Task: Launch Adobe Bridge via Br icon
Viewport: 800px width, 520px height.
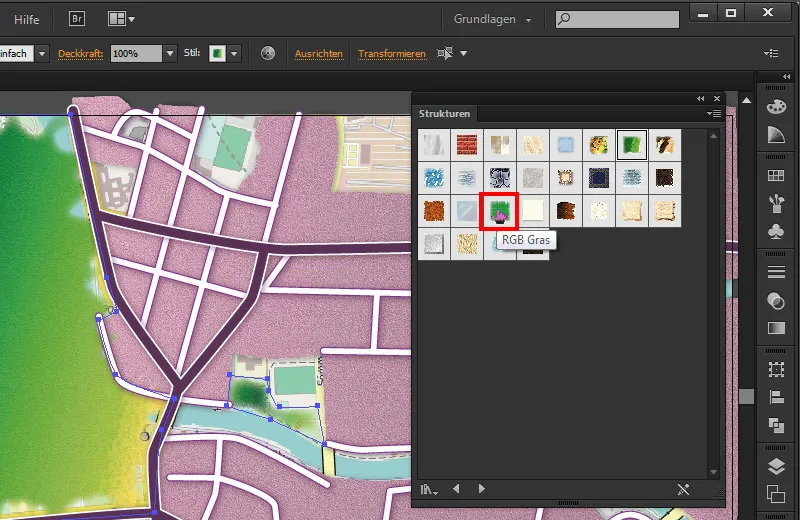Action: [x=77, y=18]
